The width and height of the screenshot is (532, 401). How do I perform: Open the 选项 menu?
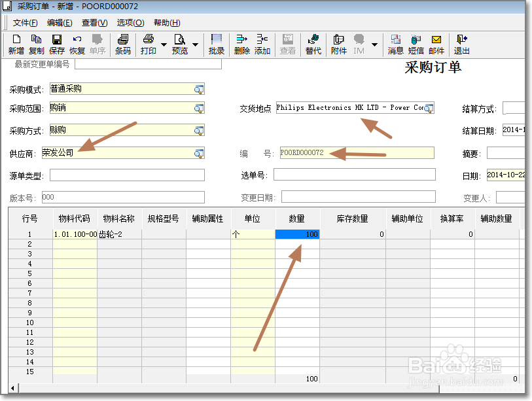[128, 22]
